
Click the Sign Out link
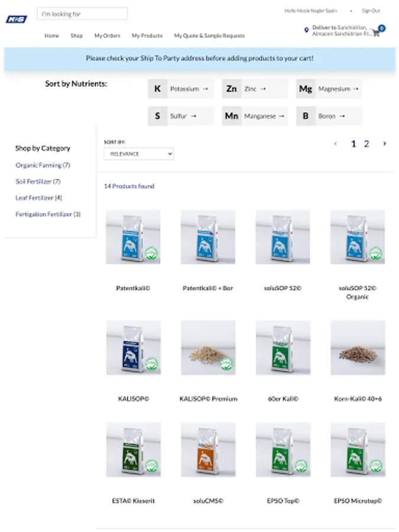tap(371, 11)
